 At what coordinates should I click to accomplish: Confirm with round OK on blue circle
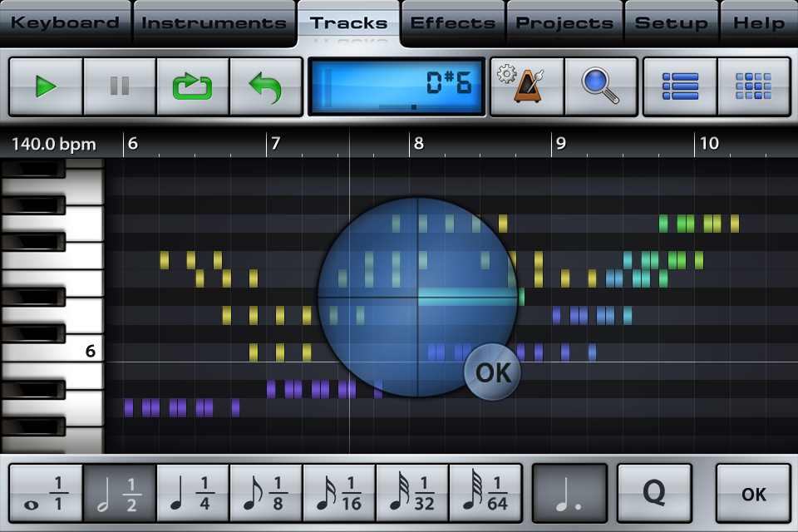(493, 372)
